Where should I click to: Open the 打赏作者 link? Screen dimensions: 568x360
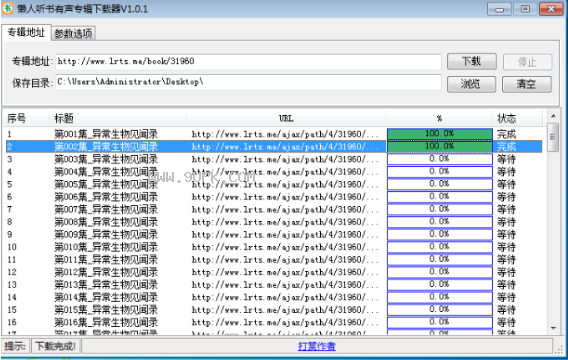coord(317,346)
